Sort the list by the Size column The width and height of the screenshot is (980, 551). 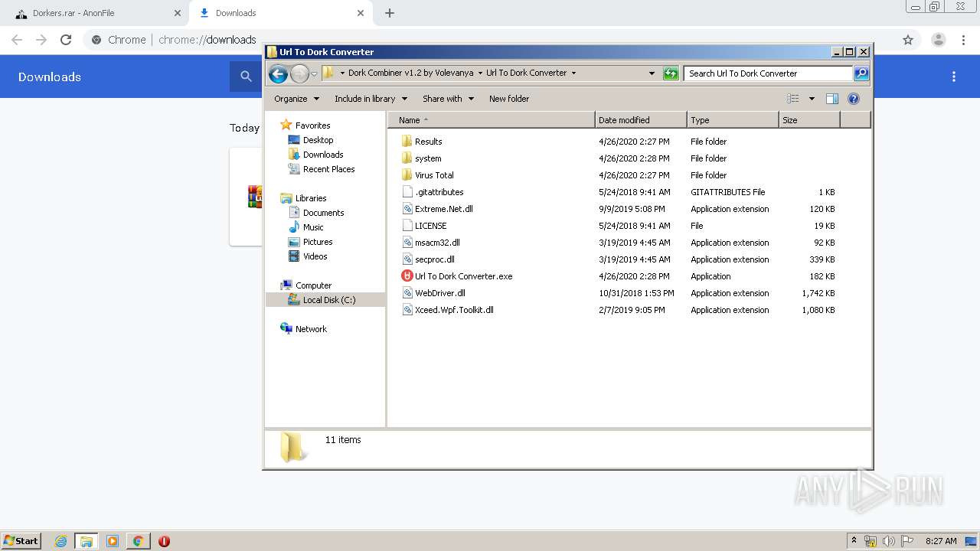point(809,120)
